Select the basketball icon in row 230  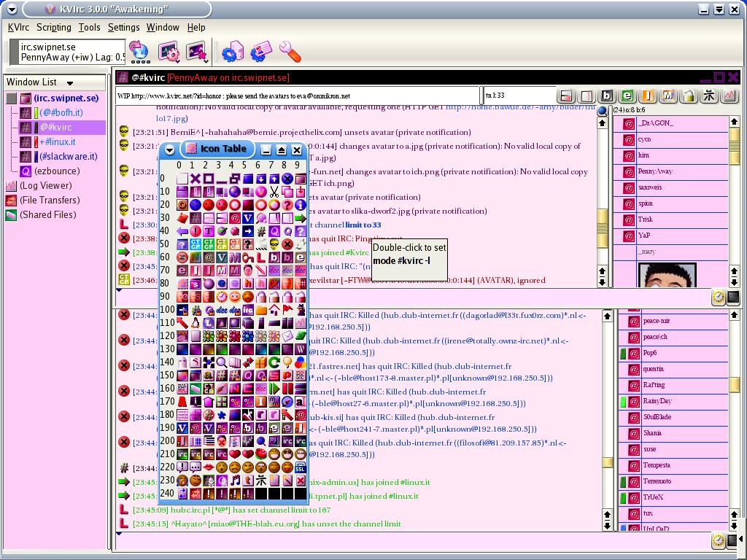[196, 481]
